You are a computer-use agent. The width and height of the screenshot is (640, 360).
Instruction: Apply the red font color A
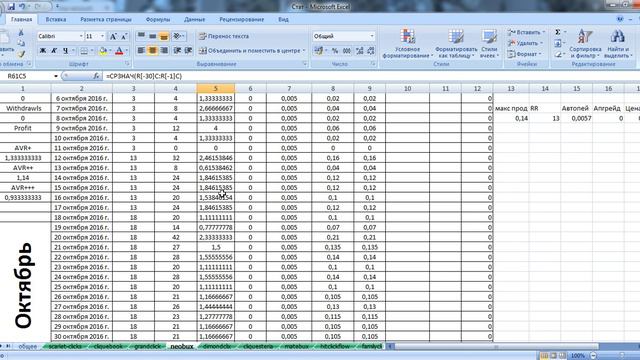[x=119, y=51]
